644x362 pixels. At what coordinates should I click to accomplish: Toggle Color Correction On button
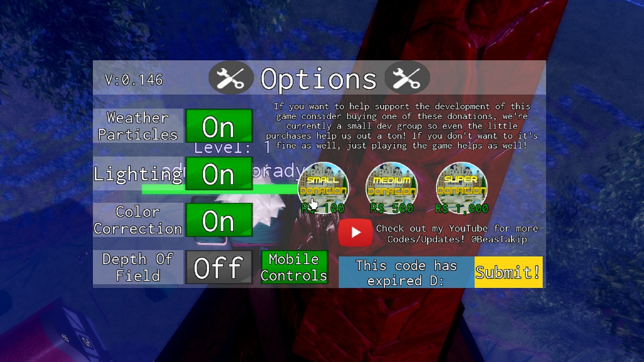[218, 221]
